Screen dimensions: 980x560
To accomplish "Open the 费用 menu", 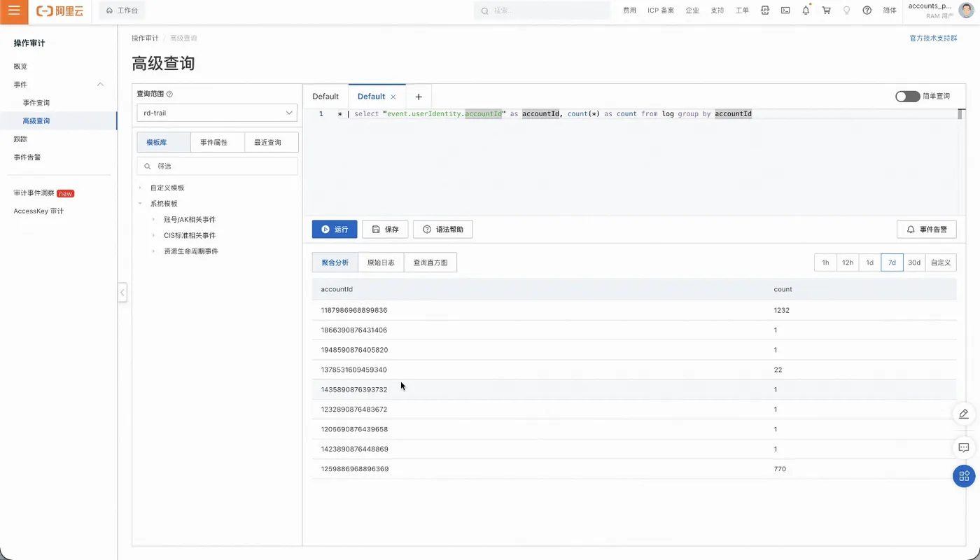I will tap(629, 10).
